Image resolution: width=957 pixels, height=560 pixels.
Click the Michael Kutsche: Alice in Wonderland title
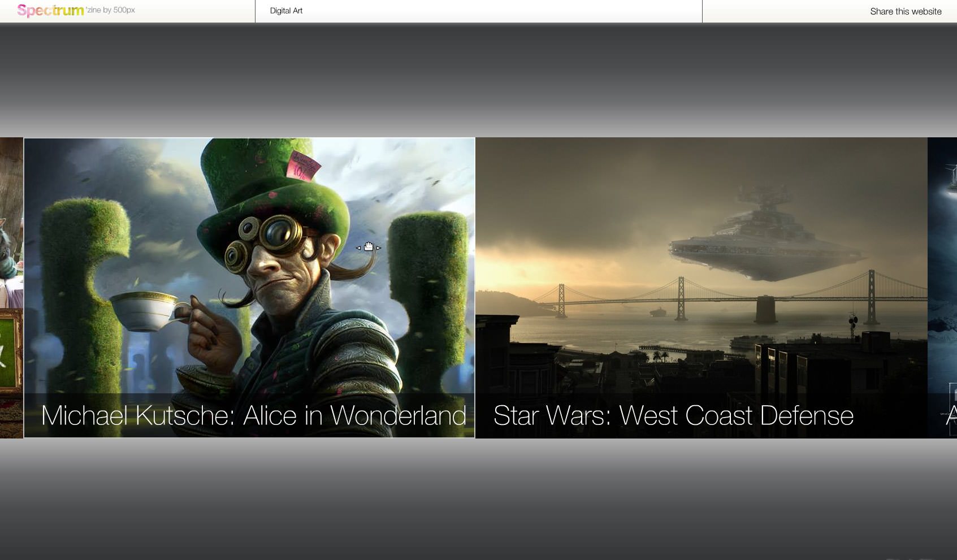[254, 415]
